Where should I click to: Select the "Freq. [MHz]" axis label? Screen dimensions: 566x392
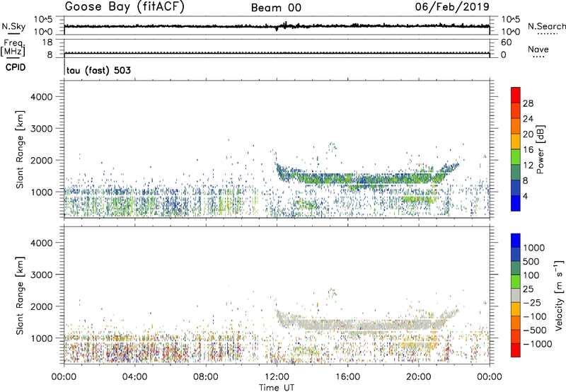13,48
